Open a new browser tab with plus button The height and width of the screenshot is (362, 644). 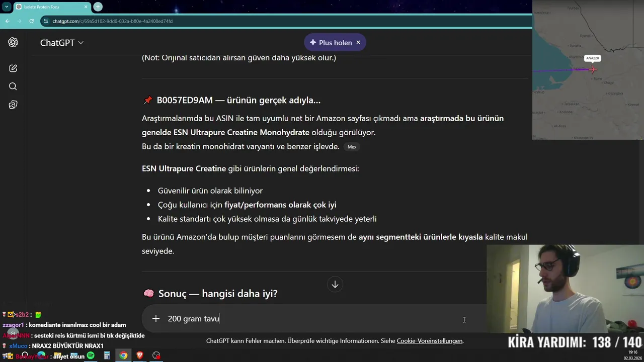tap(98, 7)
